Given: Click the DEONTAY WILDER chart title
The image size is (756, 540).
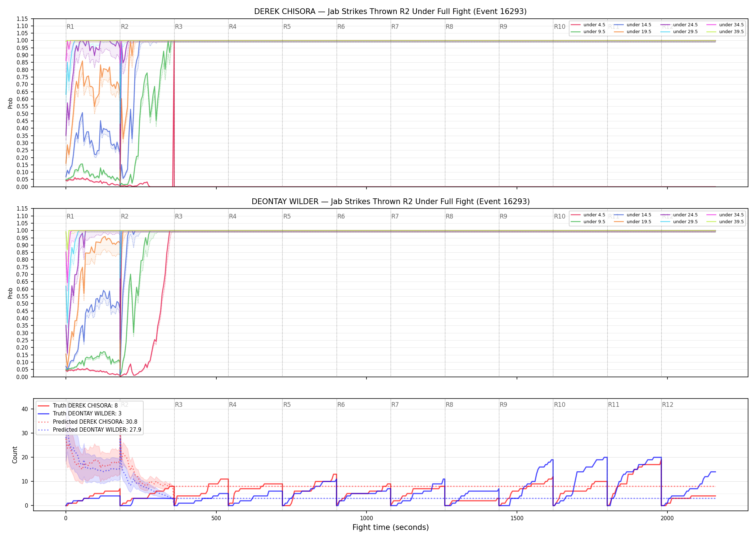Looking at the screenshot, I should [x=390, y=202].
